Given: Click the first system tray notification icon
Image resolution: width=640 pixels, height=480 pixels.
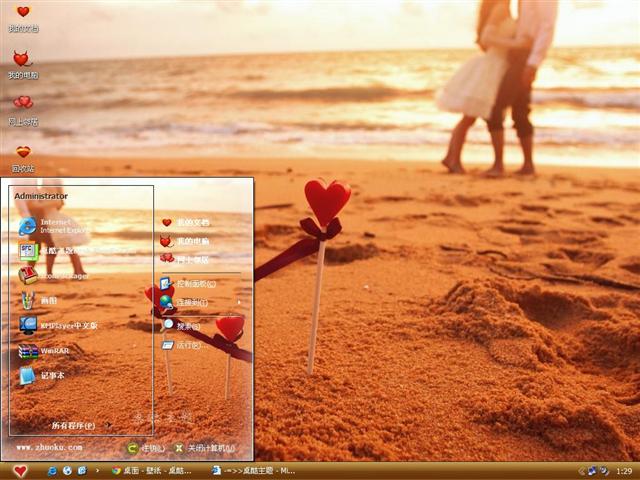Looking at the screenshot, I should [592, 471].
